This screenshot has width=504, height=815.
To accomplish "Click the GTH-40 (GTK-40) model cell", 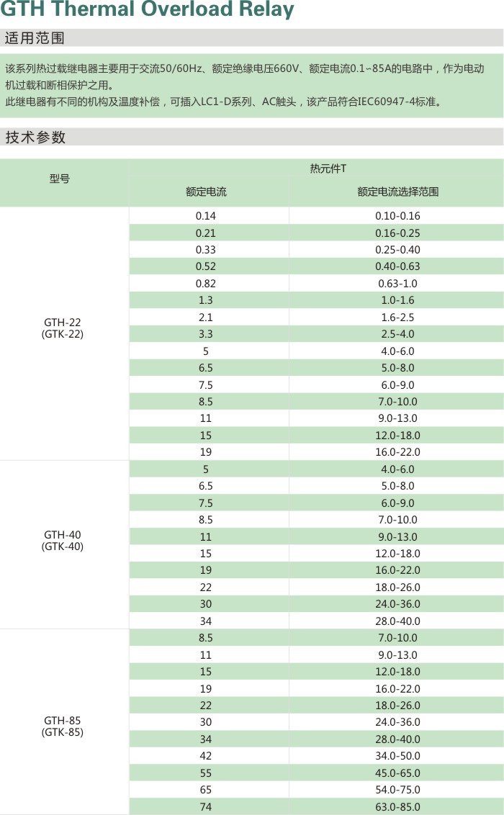I will (x=63, y=541).
